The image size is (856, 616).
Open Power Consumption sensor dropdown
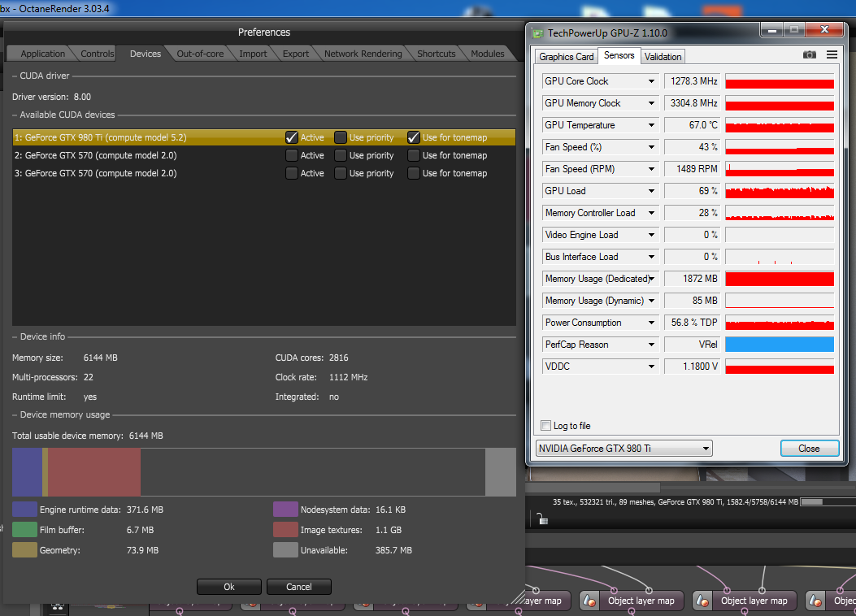[651, 323]
